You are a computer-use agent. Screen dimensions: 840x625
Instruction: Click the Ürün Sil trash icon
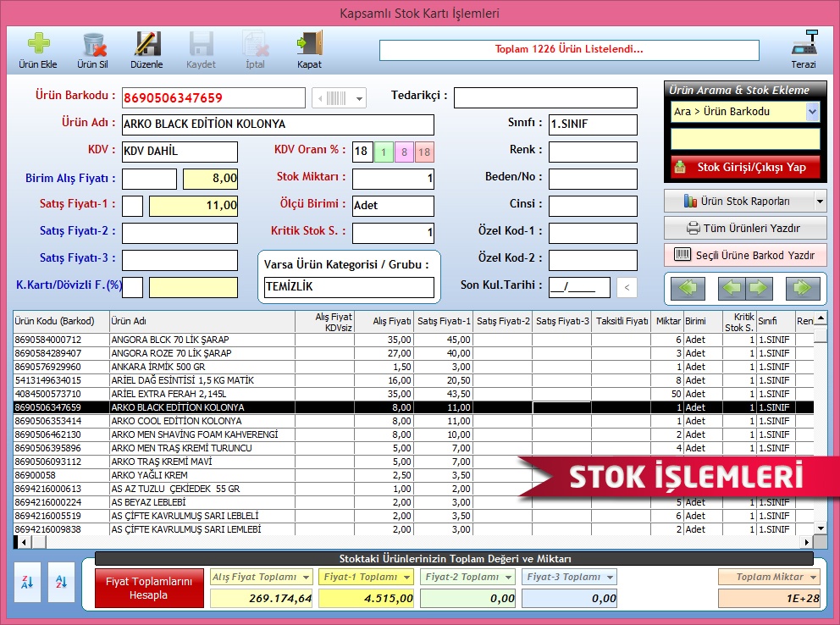tap(93, 44)
